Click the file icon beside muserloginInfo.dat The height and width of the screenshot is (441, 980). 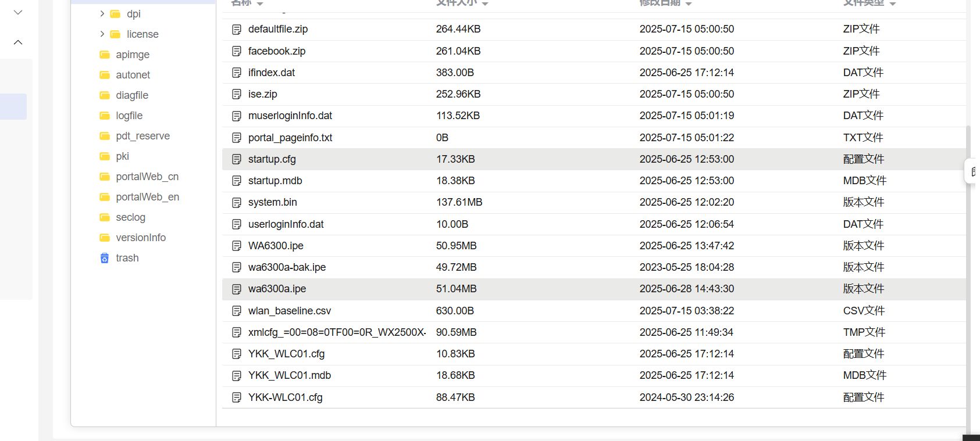tap(237, 116)
